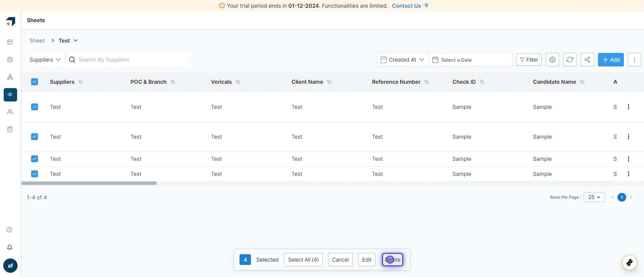Uncheck the header select-all checkbox
This screenshot has height=277, width=644.
point(35,82)
